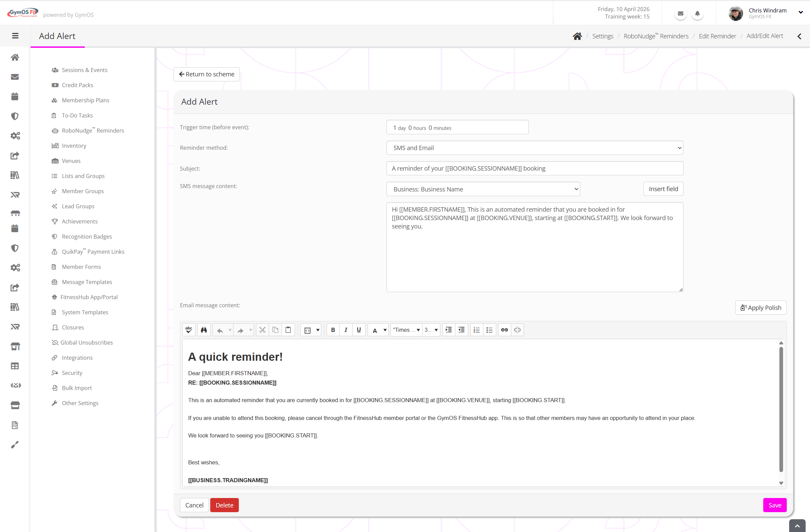
Task: Toggle numbered list formatting
Action: point(476,330)
